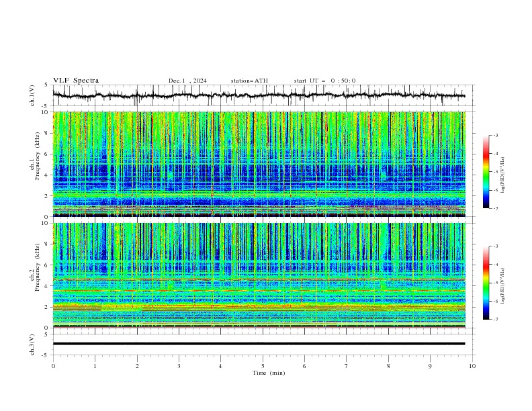The height and width of the screenshot is (411, 532).
Task: Click the "ch.1(V)" axis label
Action: click(x=32, y=95)
